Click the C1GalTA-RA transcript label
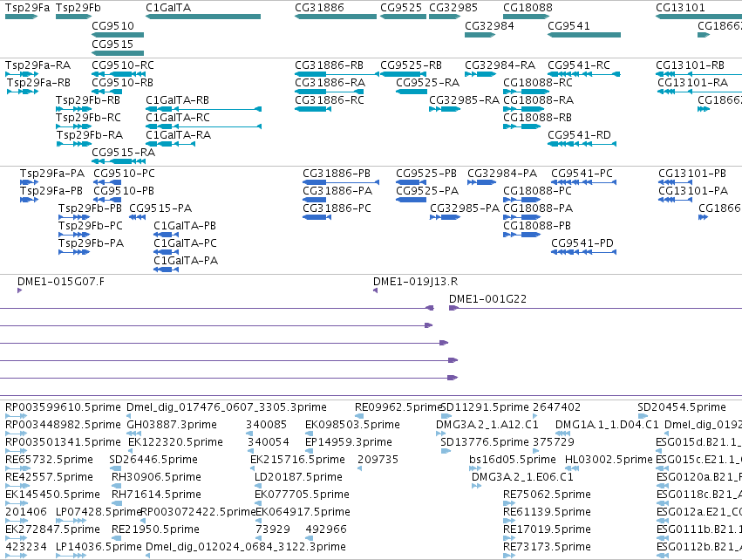The height and width of the screenshot is (560, 742). point(179,135)
